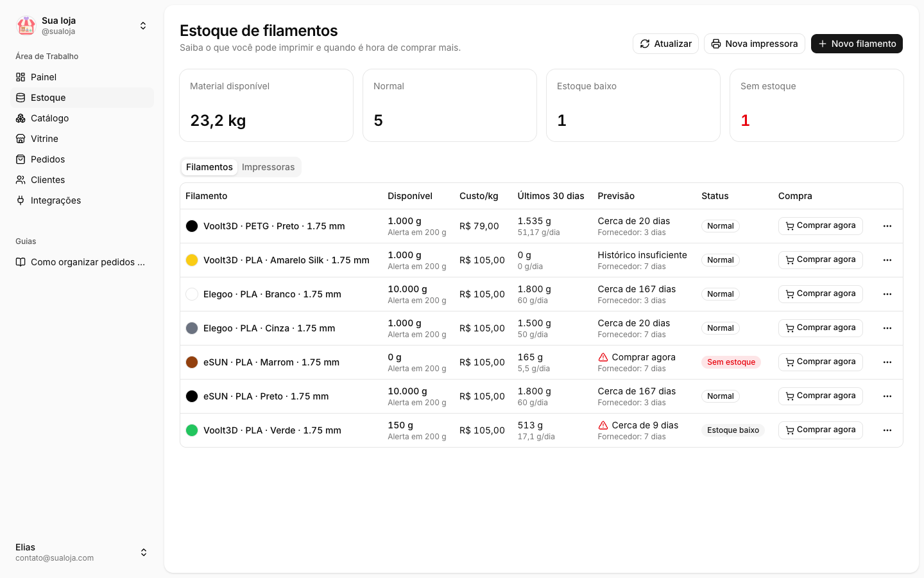Open actions menu for Voolt3D PETG Preto row
Image resolution: width=924 pixels, height=578 pixels.
coord(887,226)
